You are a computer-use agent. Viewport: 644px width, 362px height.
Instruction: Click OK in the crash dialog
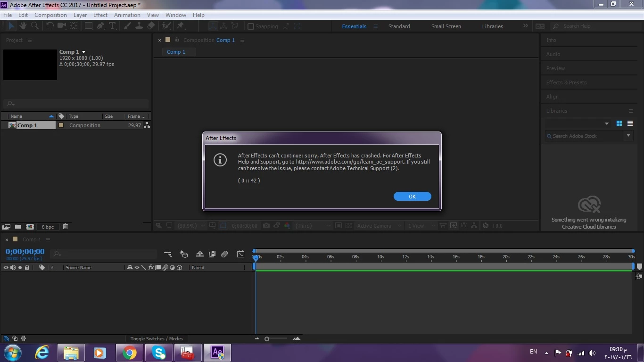413,197
